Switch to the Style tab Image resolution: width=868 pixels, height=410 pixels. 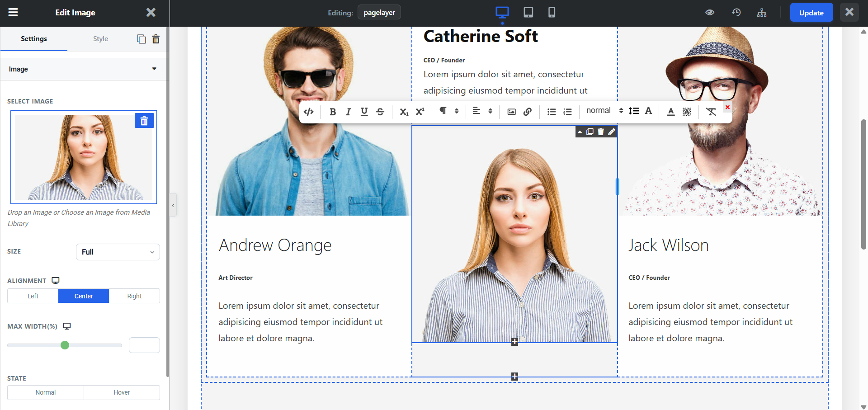click(100, 39)
